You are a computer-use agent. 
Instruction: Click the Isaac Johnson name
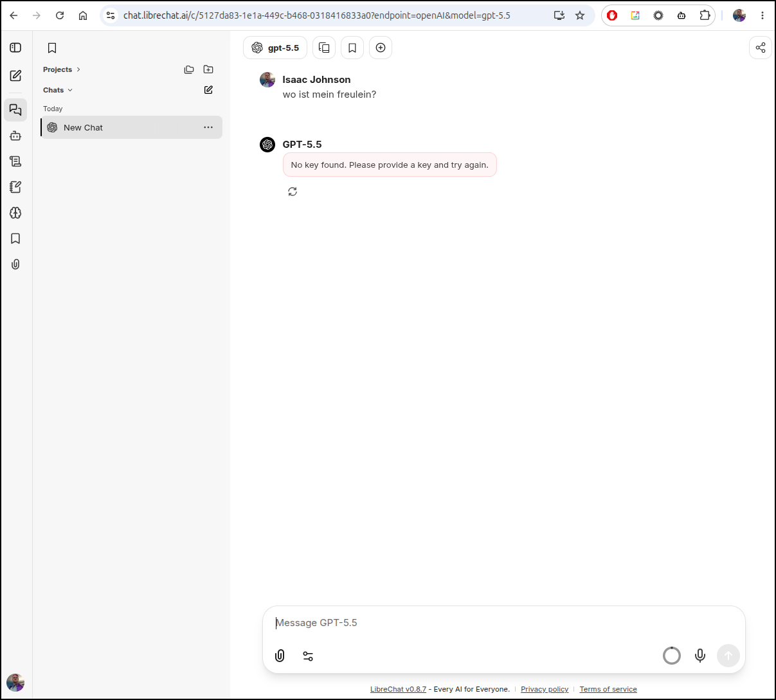[x=316, y=80]
